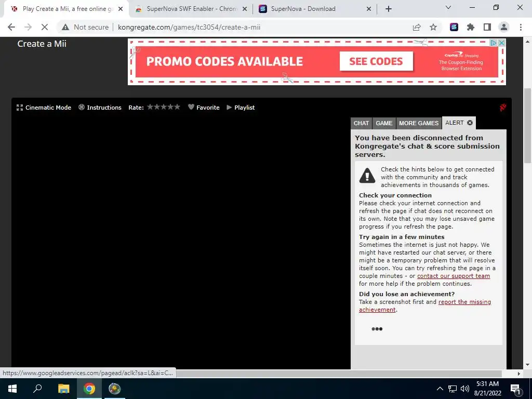Share this page via share icon
Image resolution: width=532 pixels, height=399 pixels.
[417, 27]
